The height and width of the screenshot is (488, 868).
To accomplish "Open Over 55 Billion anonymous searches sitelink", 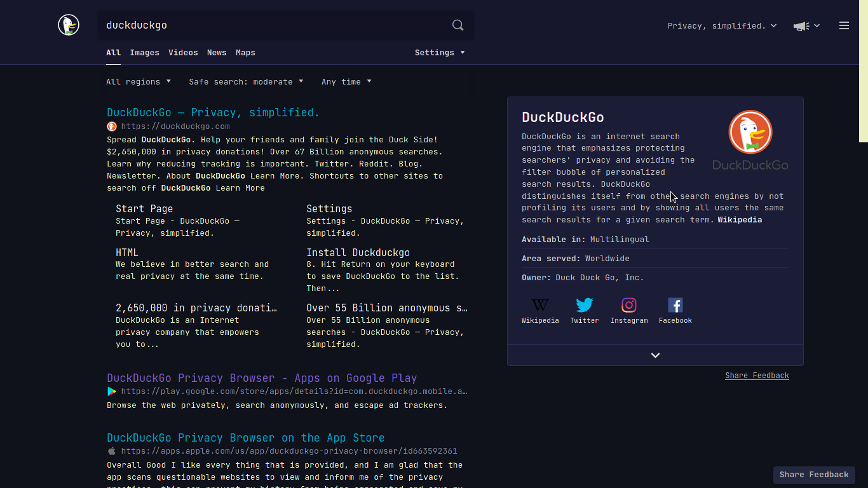I will tap(387, 308).
